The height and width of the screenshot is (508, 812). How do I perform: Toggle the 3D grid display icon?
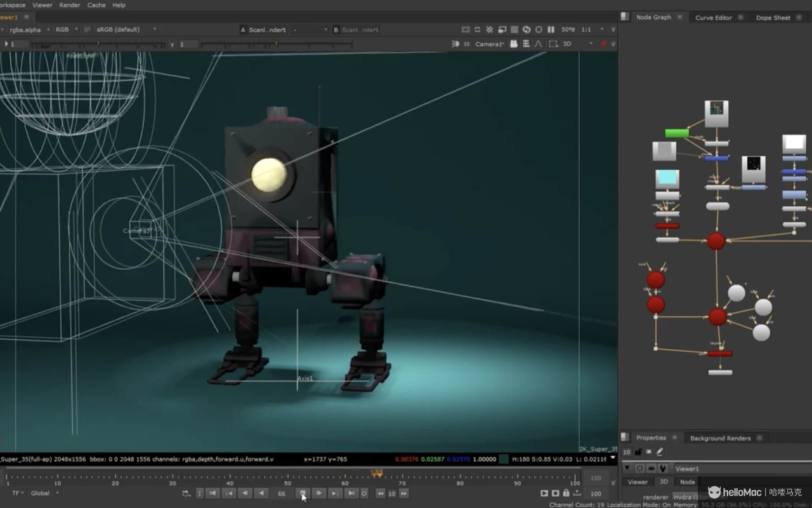pos(467,44)
